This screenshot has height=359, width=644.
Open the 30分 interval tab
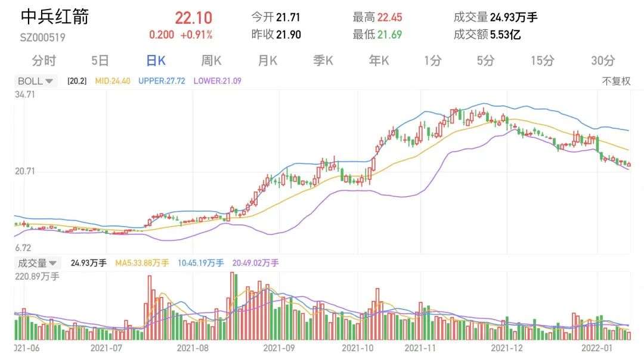[x=603, y=60]
